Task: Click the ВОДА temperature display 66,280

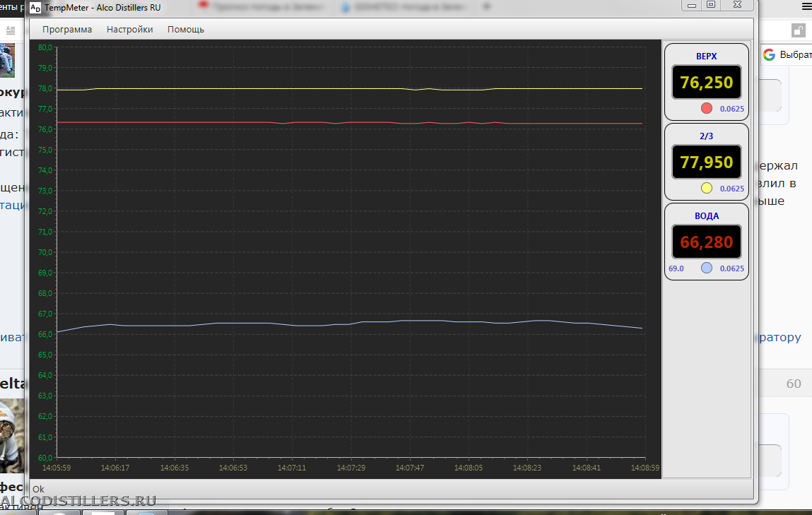Action: 707,242
